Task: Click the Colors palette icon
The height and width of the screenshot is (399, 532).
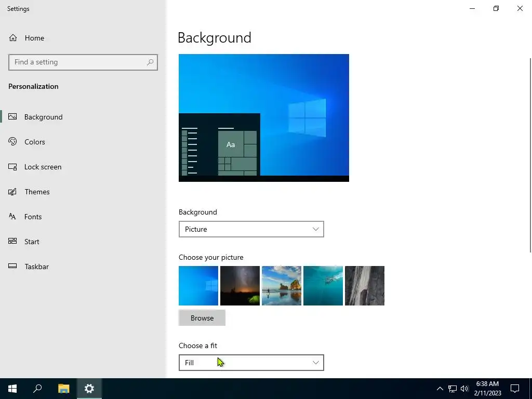Action: click(12, 141)
